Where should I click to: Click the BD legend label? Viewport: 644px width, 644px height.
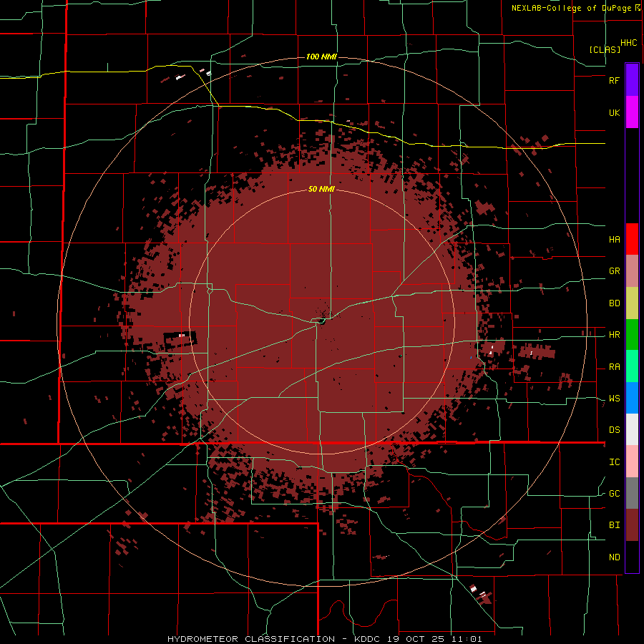[x=614, y=303]
